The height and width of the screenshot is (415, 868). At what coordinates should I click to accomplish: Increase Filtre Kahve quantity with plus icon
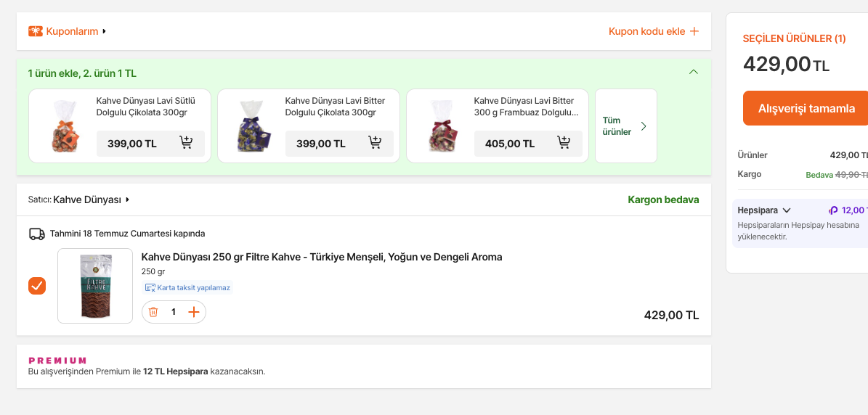194,312
